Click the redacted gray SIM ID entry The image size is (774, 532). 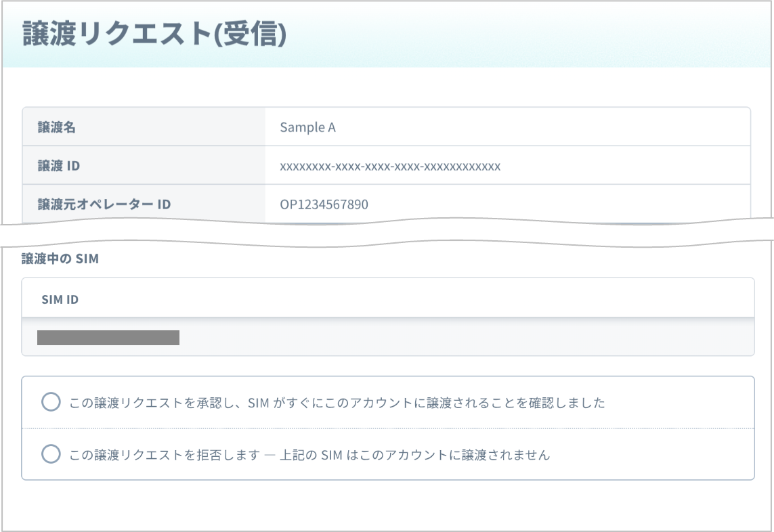click(x=108, y=338)
